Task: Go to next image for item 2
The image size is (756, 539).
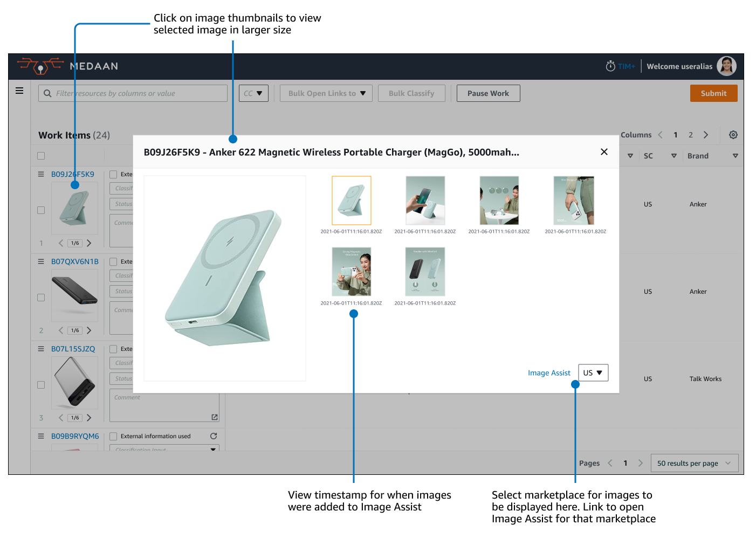Action: [x=89, y=330]
